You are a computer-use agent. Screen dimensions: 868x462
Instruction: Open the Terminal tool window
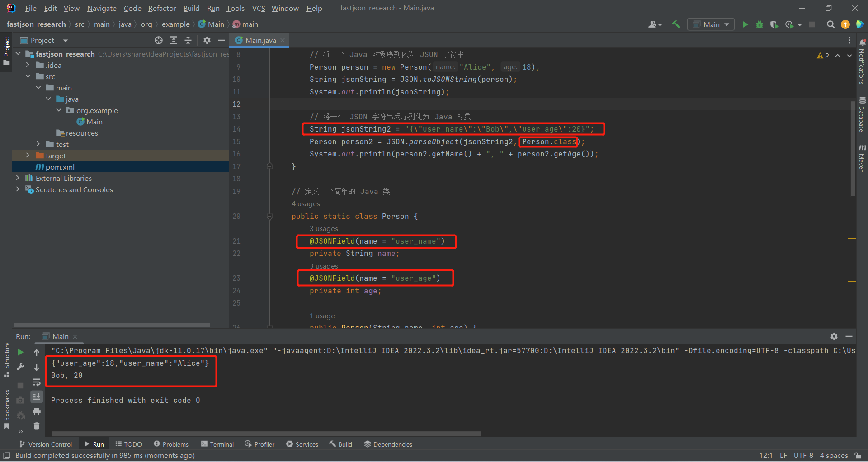pyautogui.click(x=217, y=444)
